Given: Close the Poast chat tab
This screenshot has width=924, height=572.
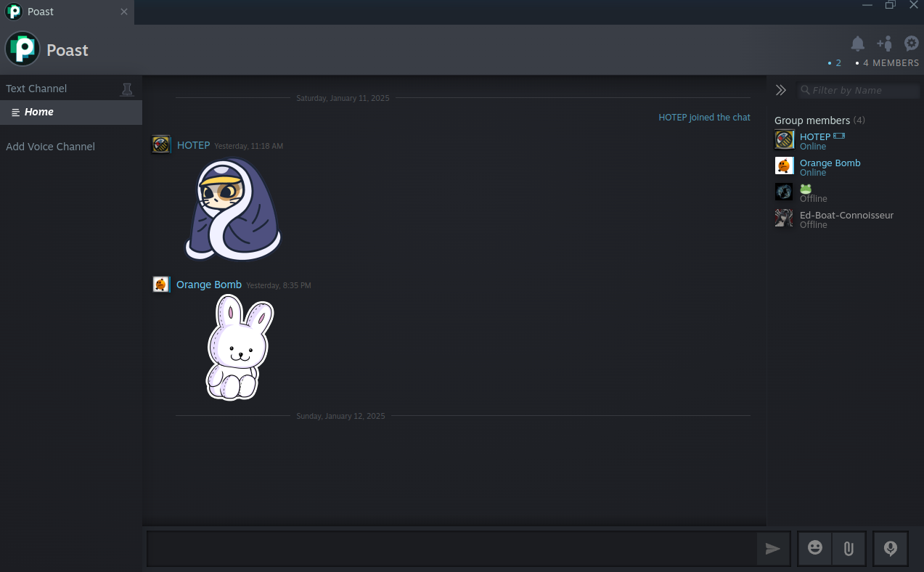Looking at the screenshot, I should [x=124, y=12].
